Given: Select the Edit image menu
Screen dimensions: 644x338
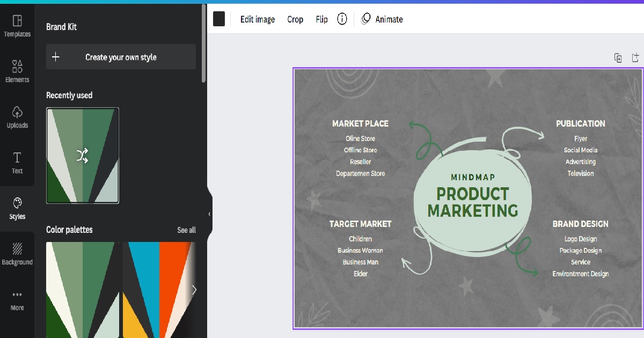Looking at the screenshot, I should point(257,19).
